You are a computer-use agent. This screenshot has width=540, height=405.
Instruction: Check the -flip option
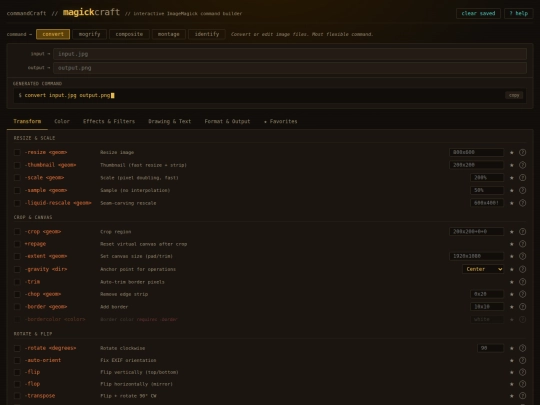click(17, 372)
